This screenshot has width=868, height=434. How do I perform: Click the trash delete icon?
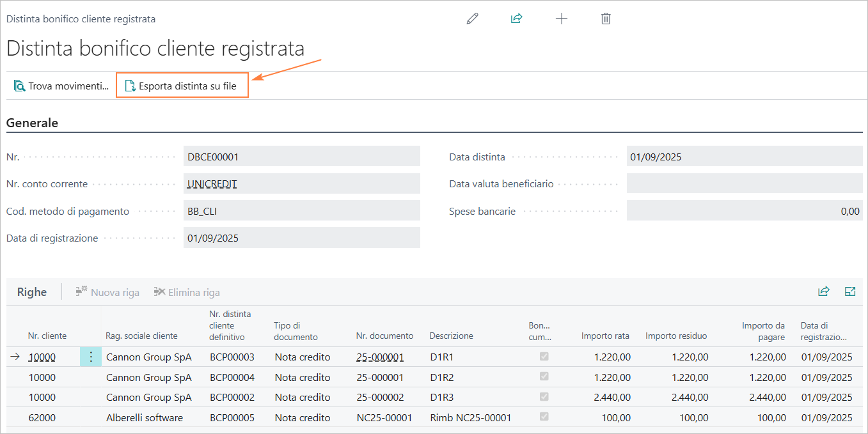(x=606, y=19)
